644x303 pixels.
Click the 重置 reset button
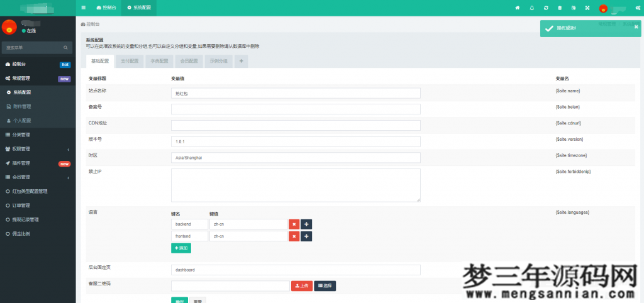pos(198,300)
